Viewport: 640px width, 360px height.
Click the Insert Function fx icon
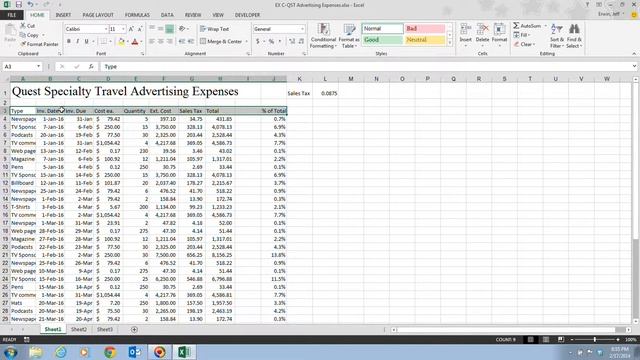(x=91, y=66)
